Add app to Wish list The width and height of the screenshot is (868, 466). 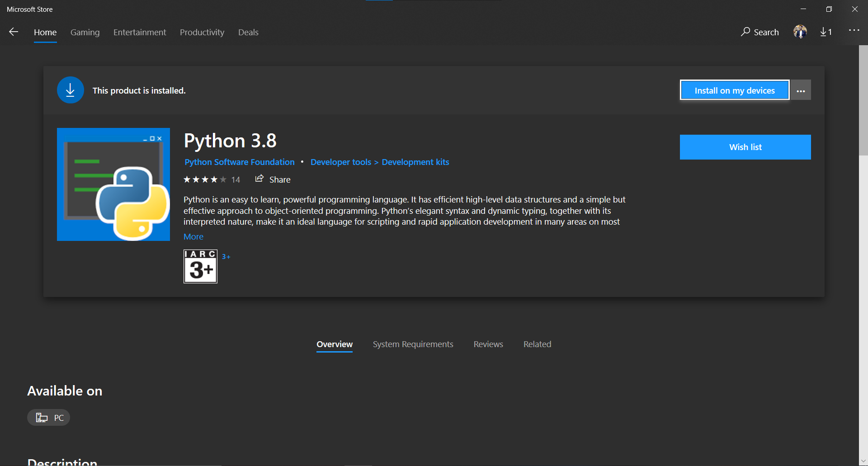click(x=745, y=147)
